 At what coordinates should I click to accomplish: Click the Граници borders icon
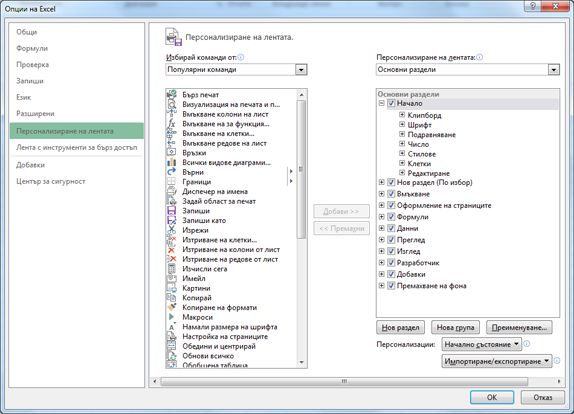coord(171,182)
